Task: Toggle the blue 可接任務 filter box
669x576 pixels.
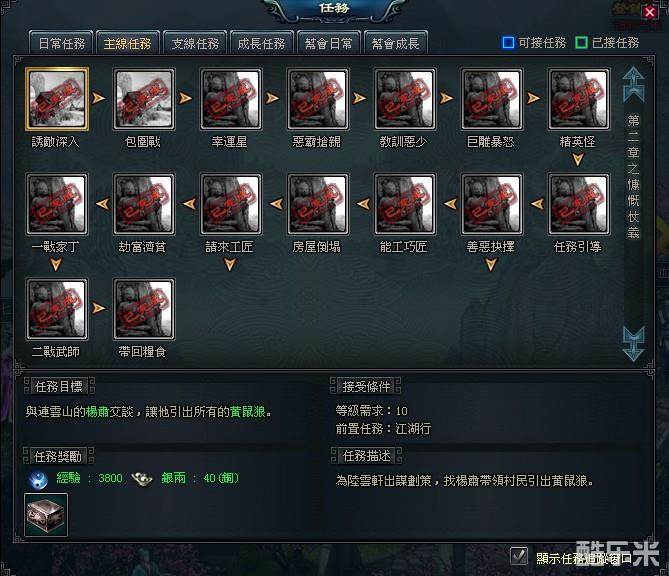Action: click(508, 43)
